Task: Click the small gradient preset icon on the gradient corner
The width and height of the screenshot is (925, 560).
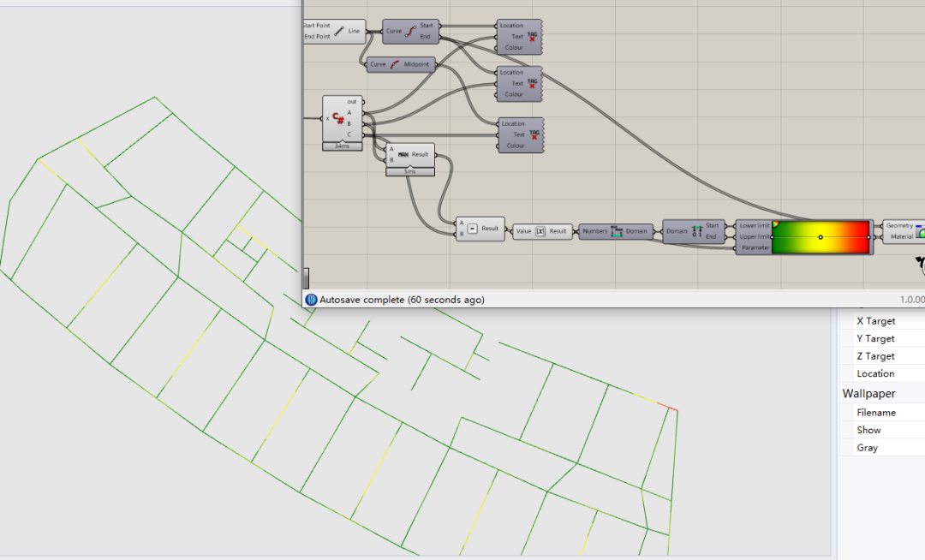Action: (776, 224)
